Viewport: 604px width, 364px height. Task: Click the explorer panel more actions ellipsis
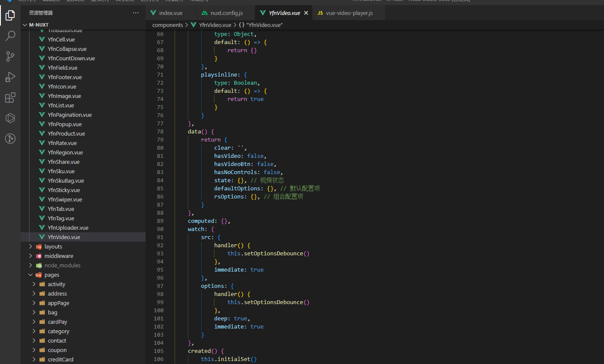(x=136, y=13)
